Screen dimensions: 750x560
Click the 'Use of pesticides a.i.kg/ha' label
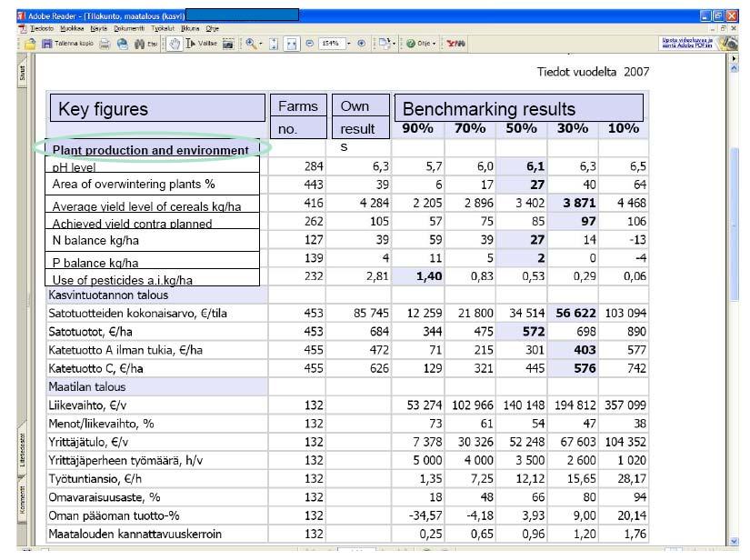point(123,280)
